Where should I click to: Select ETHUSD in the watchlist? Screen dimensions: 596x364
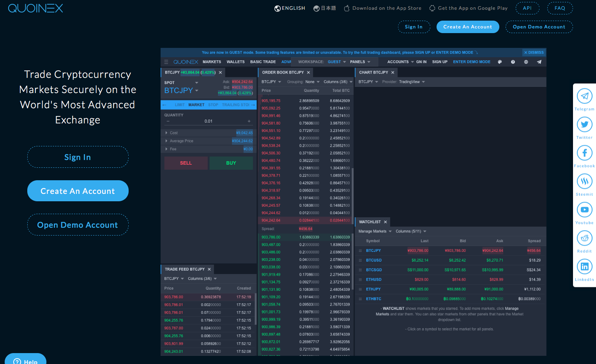click(373, 280)
